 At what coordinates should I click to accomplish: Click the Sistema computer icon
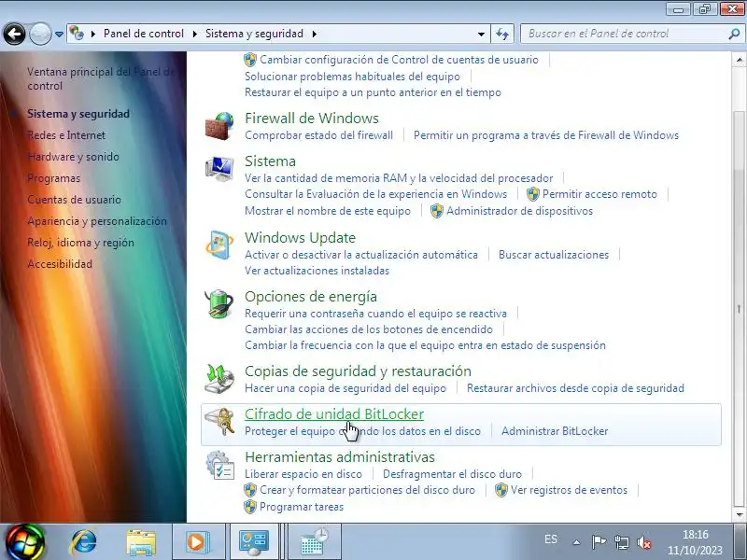tap(219, 169)
